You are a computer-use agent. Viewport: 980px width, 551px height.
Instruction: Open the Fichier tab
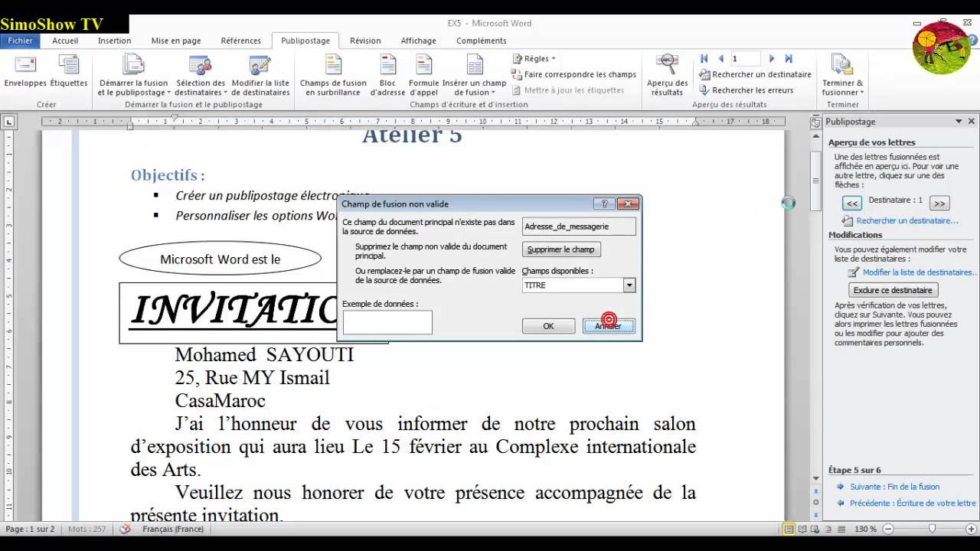(x=21, y=41)
